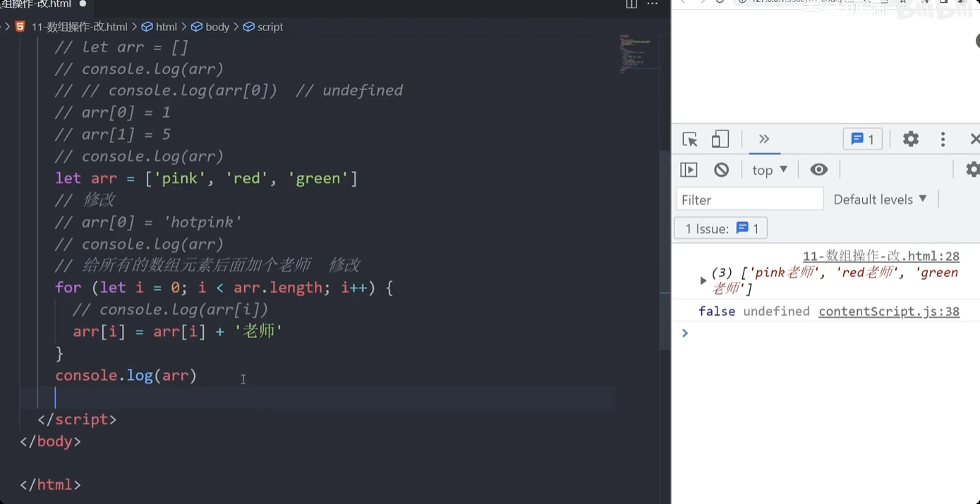Image resolution: width=980 pixels, height=504 pixels.
Task: Select the inspect element tool in DevTools
Action: click(x=690, y=140)
